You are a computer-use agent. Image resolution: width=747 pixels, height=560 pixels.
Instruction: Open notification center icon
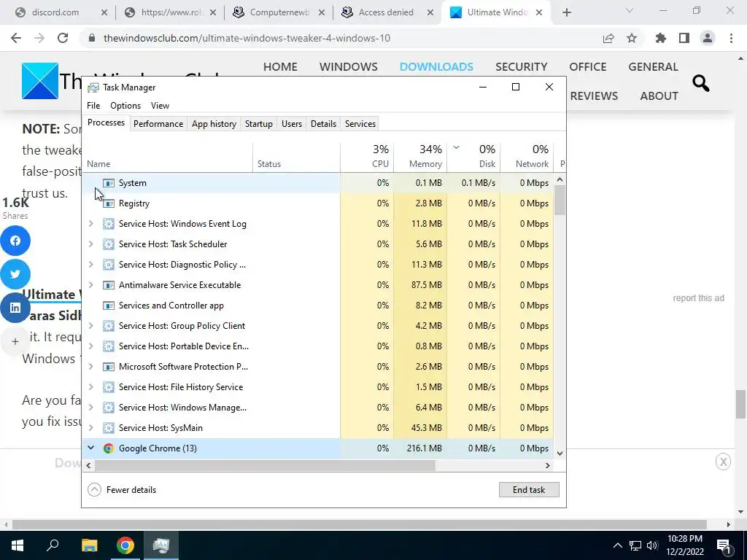[724, 545]
